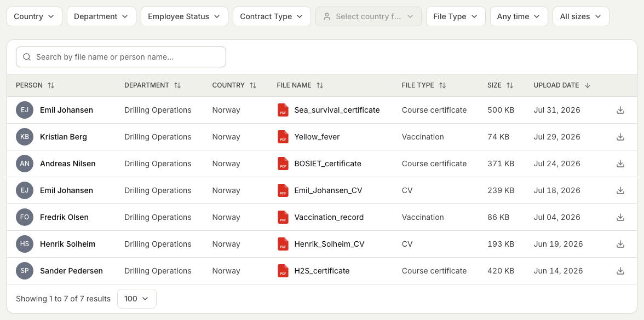Download Sea_survival_certificate file
This screenshot has width=644, height=320.
click(620, 110)
